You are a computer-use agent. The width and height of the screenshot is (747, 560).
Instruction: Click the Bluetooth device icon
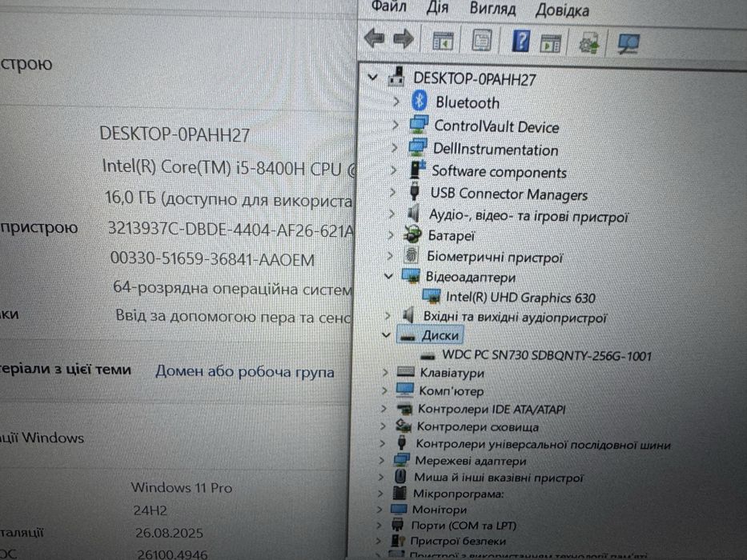click(x=420, y=102)
